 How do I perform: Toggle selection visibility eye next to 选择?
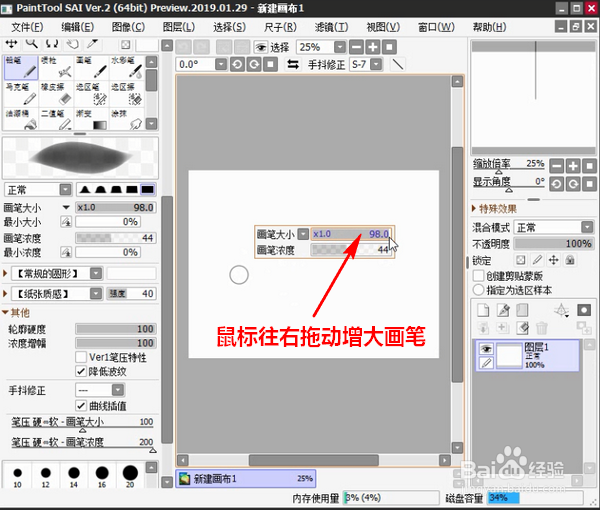(x=261, y=47)
